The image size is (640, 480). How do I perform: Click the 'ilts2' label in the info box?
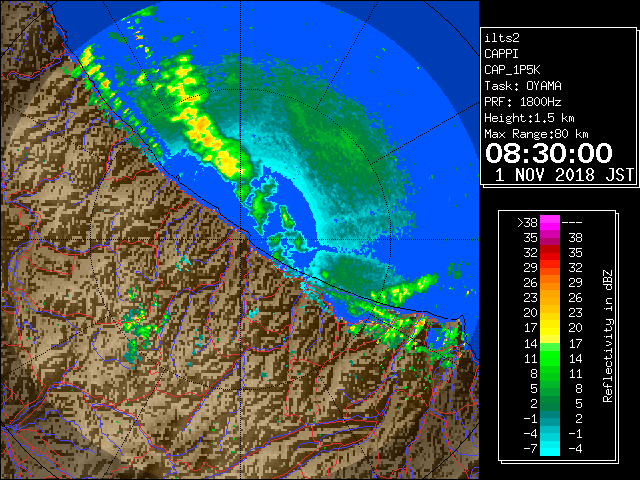(502, 38)
